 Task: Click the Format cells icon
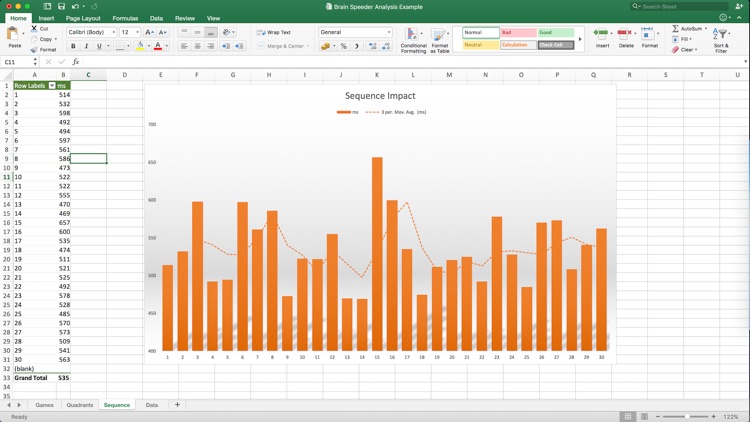point(648,33)
